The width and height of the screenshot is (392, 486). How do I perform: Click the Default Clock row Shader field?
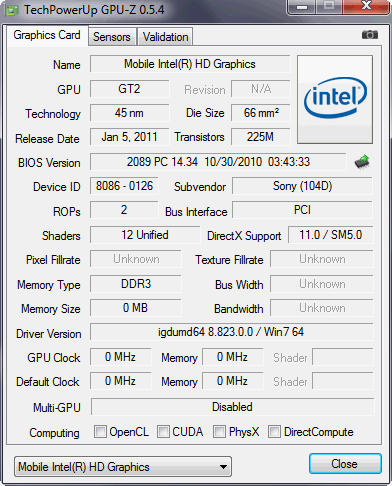click(x=343, y=381)
